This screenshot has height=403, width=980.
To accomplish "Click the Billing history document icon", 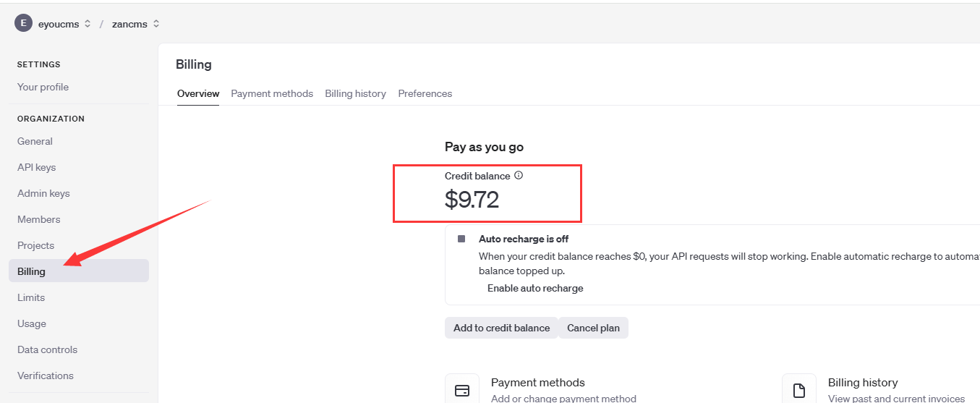I will click(x=799, y=391).
